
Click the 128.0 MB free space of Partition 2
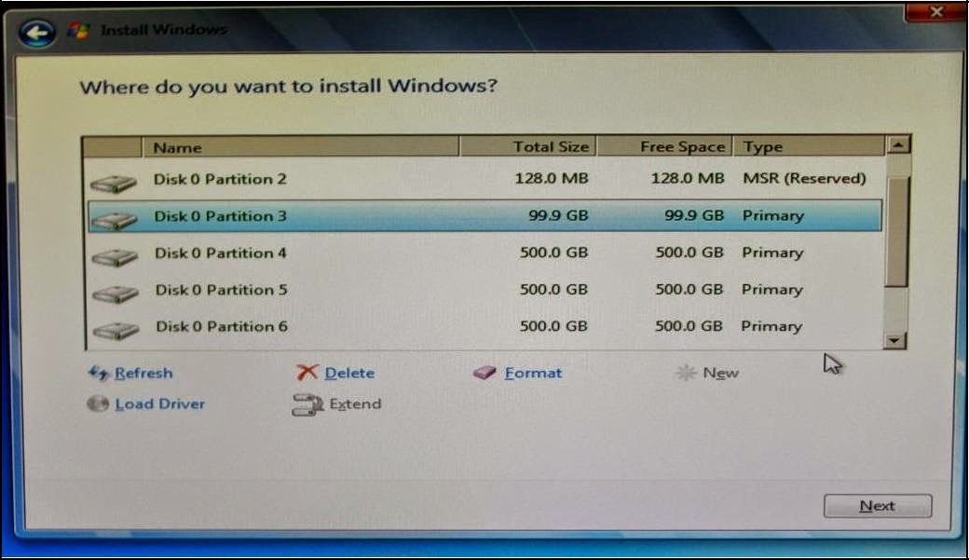(688, 179)
